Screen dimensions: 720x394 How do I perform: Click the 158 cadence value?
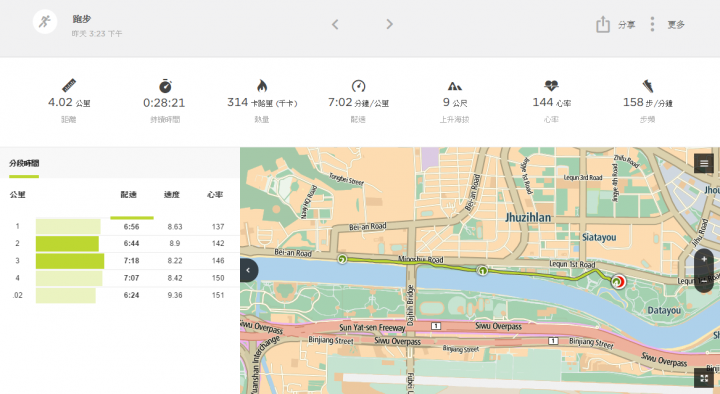(x=647, y=102)
